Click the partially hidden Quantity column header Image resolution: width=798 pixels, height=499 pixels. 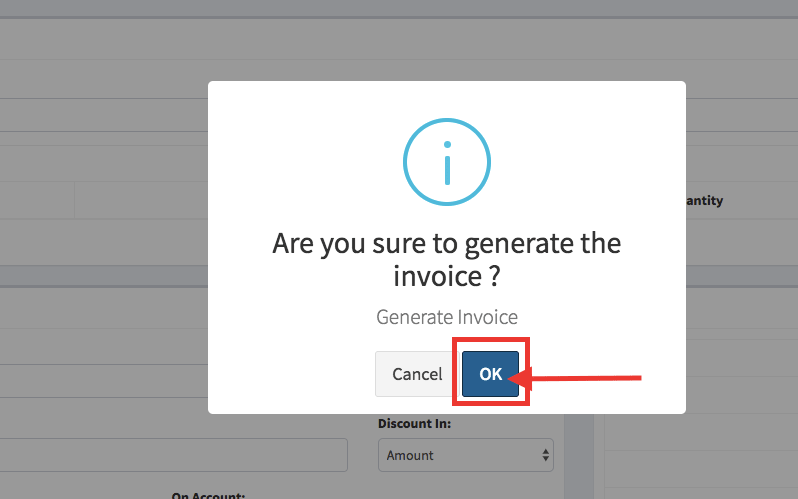coord(704,201)
